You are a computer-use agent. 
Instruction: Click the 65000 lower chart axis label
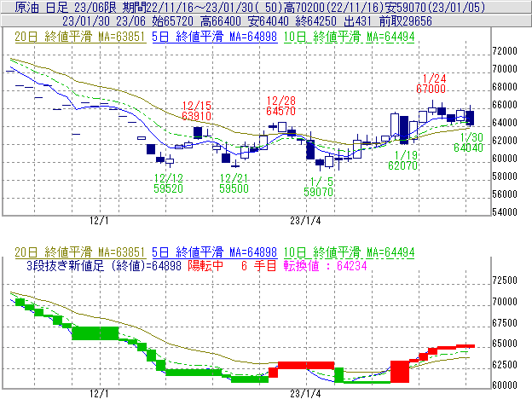coord(505,344)
